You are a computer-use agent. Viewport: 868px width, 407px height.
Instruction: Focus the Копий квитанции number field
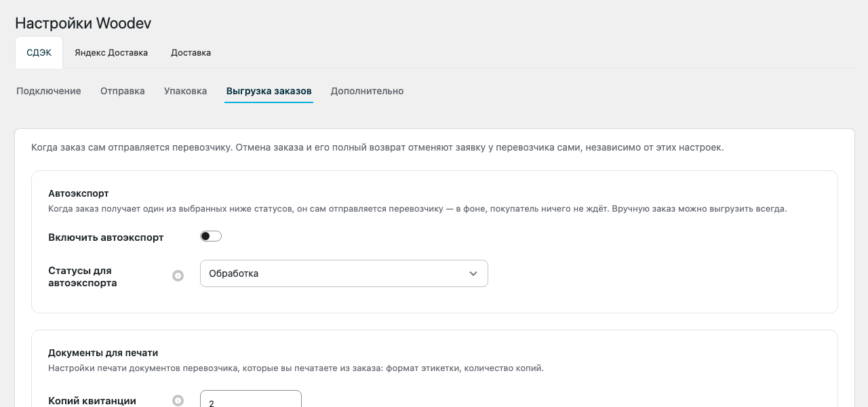click(x=251, y=399)
